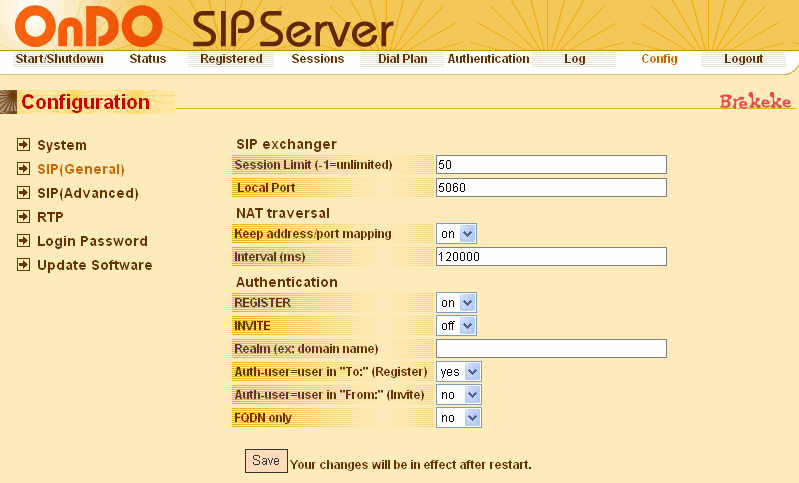Click arrow icon beside System
This screenshot has width=799, height=483.
(24, 145)
